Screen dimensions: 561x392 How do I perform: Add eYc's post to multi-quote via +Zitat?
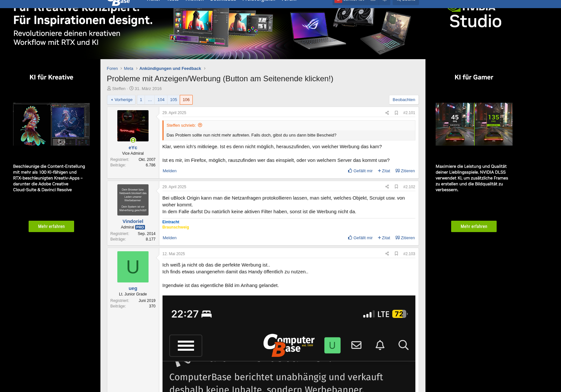[x=384, y=171]
